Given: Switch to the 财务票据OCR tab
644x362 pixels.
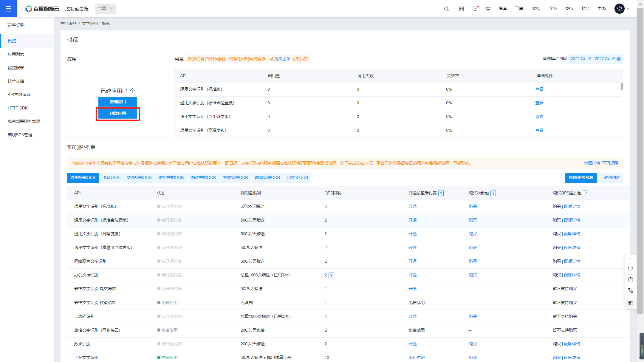Looking at the screenshot, I should click(171, 177).
